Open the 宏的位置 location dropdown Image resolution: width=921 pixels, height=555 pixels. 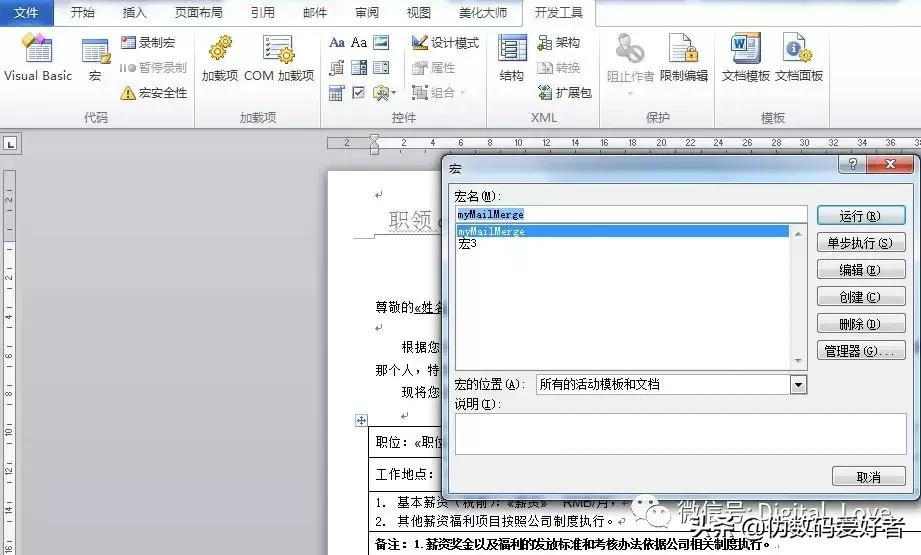798,385
